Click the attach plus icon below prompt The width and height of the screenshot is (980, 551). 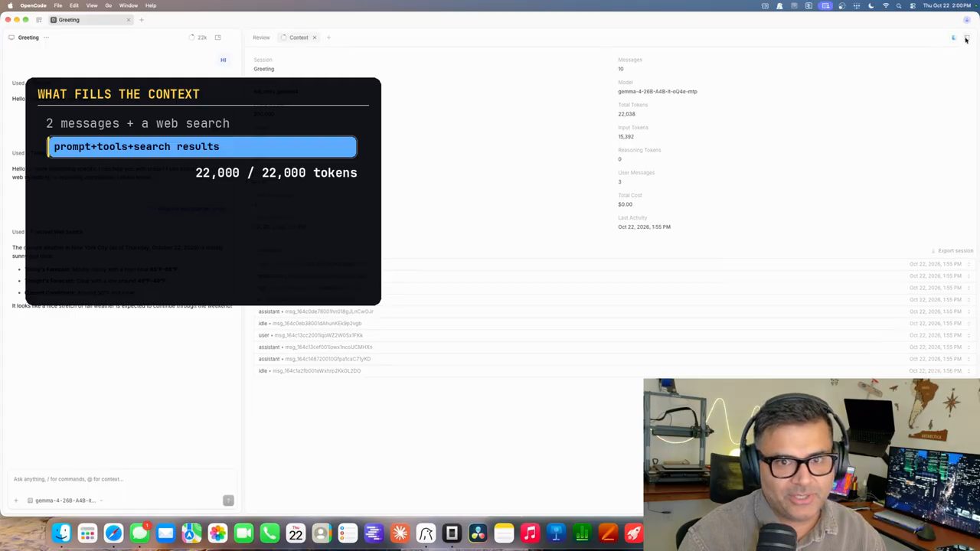point(15,500)
